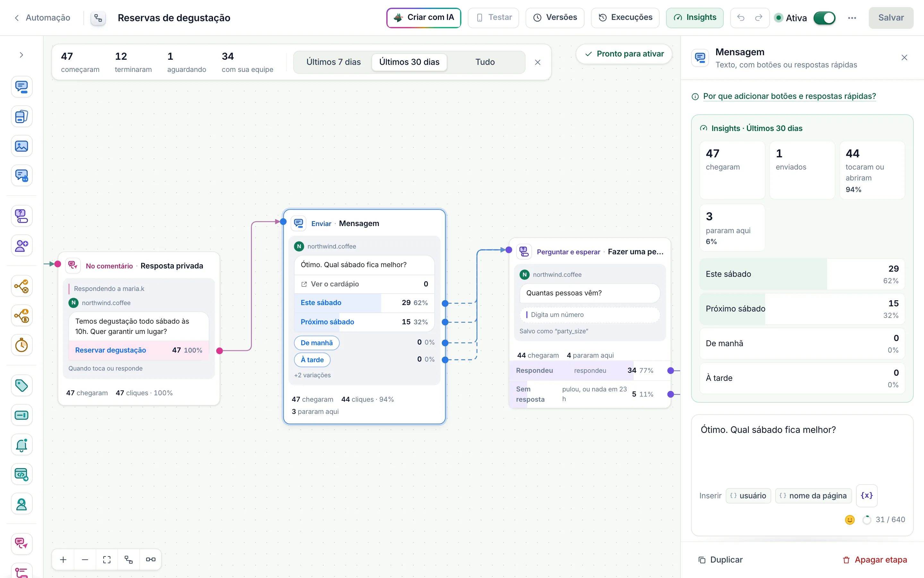Click Criar com IA button
Image resolution: width=924 pixels, height=578 pixels.
(424, 18)
